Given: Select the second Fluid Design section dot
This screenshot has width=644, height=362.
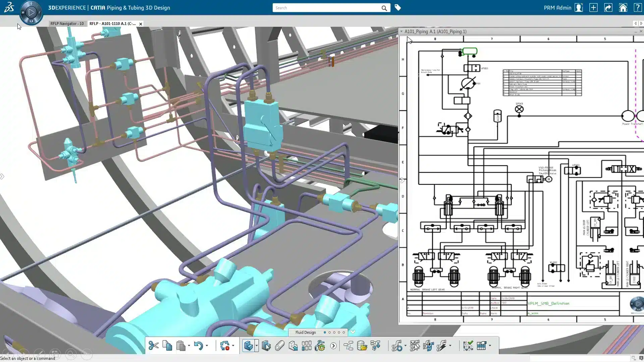Looking at the screenshot, I should 330,333.
